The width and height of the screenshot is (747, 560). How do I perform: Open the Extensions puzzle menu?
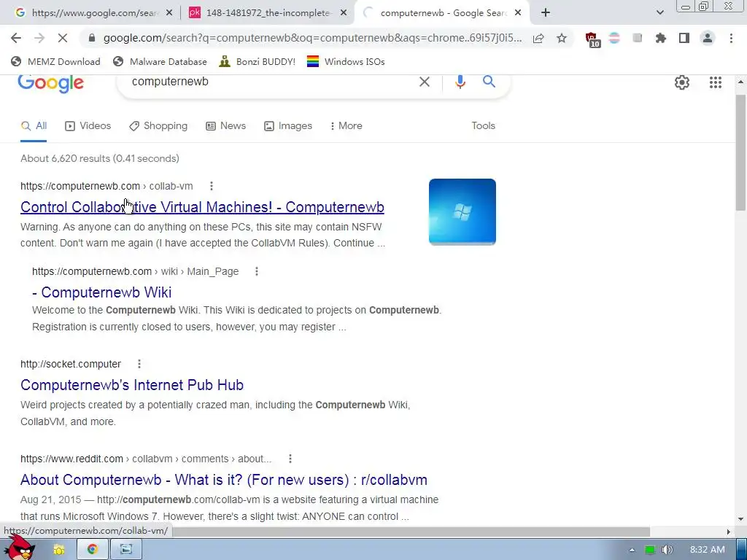pyautogui.click(x=661, y=38)
